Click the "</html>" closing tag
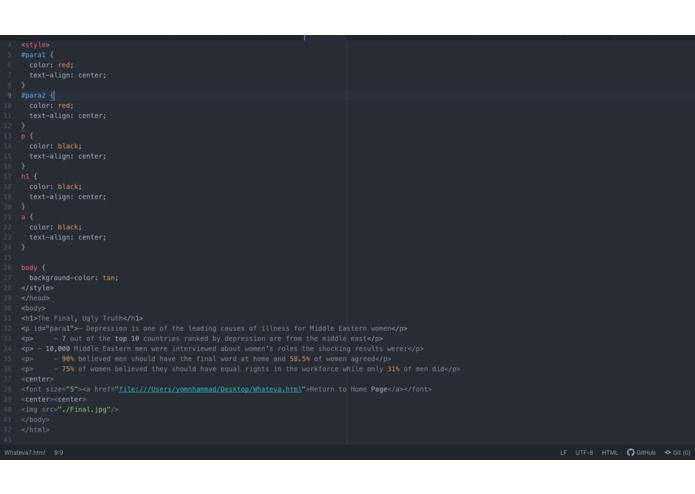 click(x=35, y=430)
